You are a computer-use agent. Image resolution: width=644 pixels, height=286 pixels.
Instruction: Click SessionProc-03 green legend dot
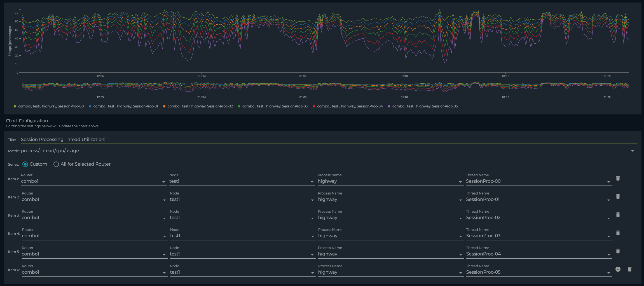pos(239,106)
